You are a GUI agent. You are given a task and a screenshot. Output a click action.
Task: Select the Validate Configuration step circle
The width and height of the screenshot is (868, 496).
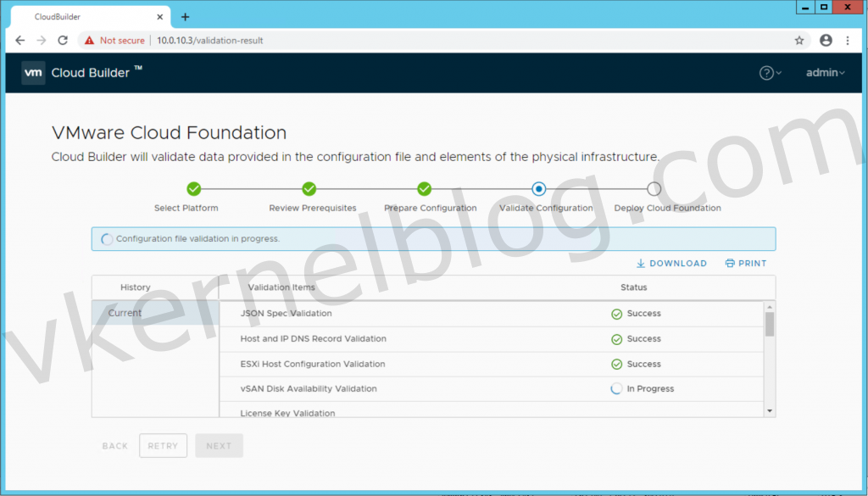(x=539, y=189)
